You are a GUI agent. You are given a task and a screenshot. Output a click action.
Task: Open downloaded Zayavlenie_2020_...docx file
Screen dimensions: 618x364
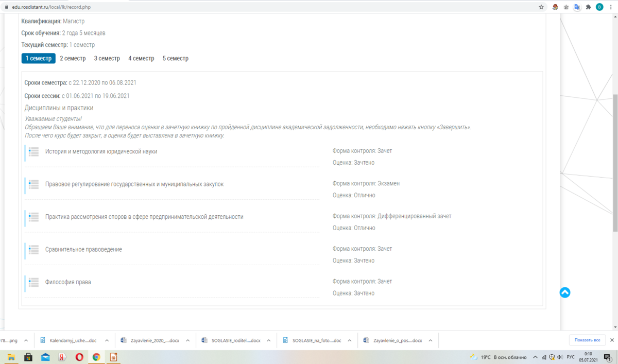click(150, 340)
